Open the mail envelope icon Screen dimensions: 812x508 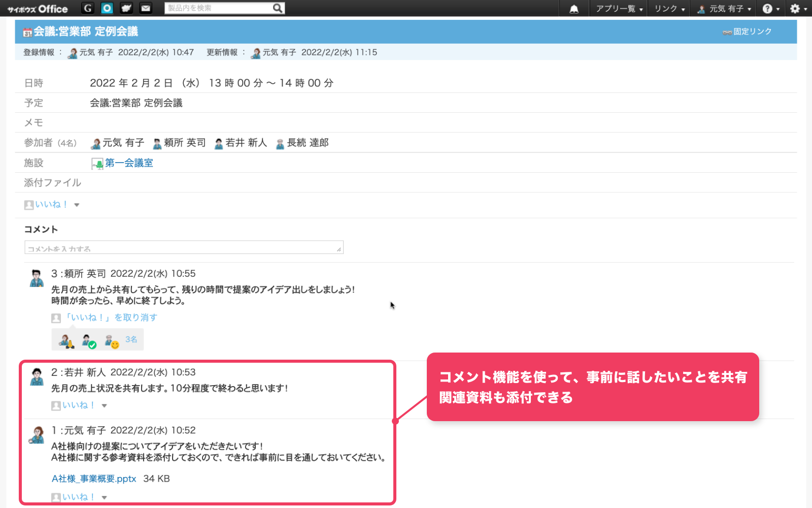click(146, 8)
